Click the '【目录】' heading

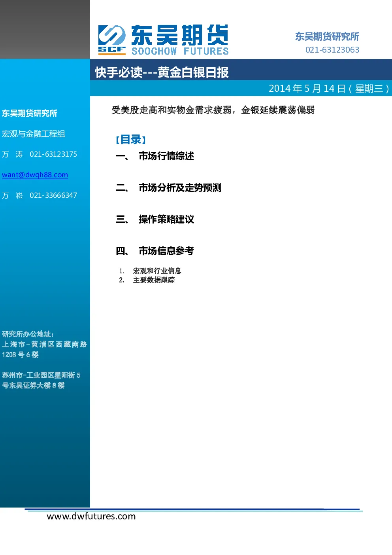click(131, 140)
